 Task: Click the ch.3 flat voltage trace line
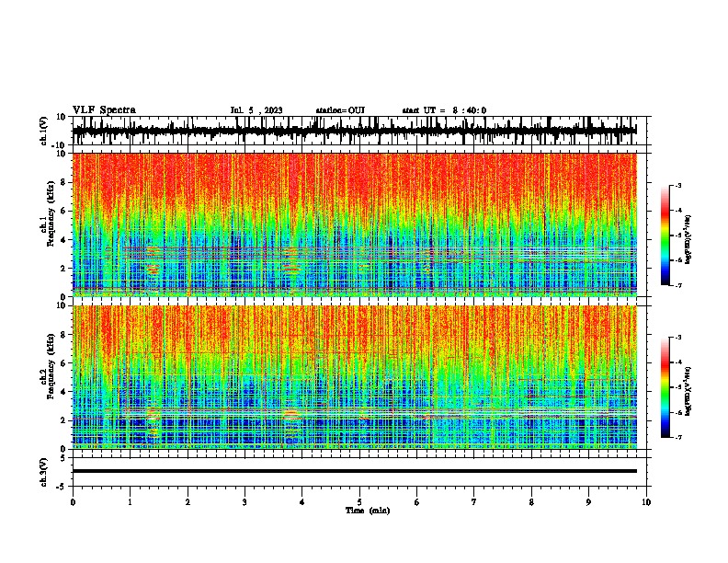pyautogui.click(x=354, y=471)
